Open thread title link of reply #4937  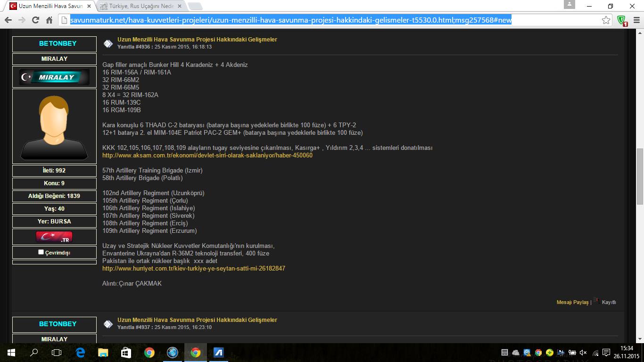coord(197,320)
